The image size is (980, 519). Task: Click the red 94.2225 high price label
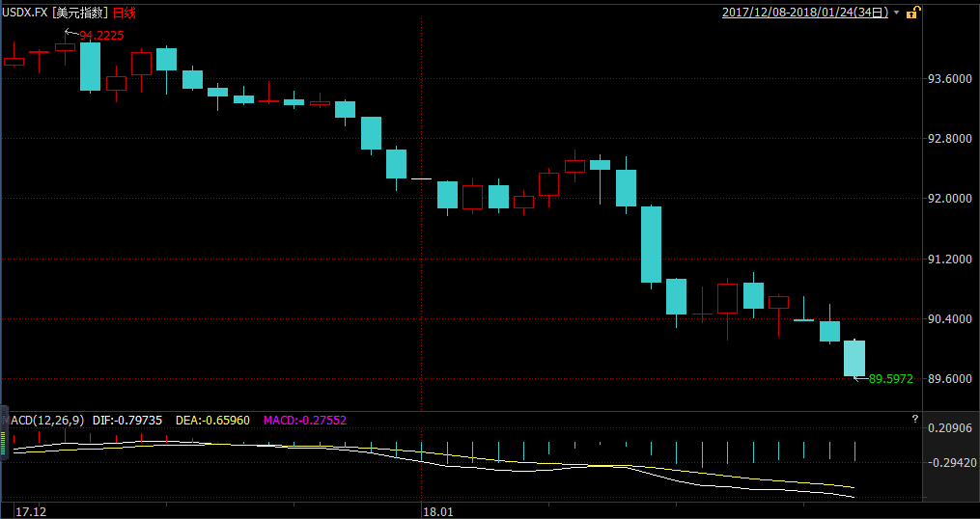tap(101, 36)
